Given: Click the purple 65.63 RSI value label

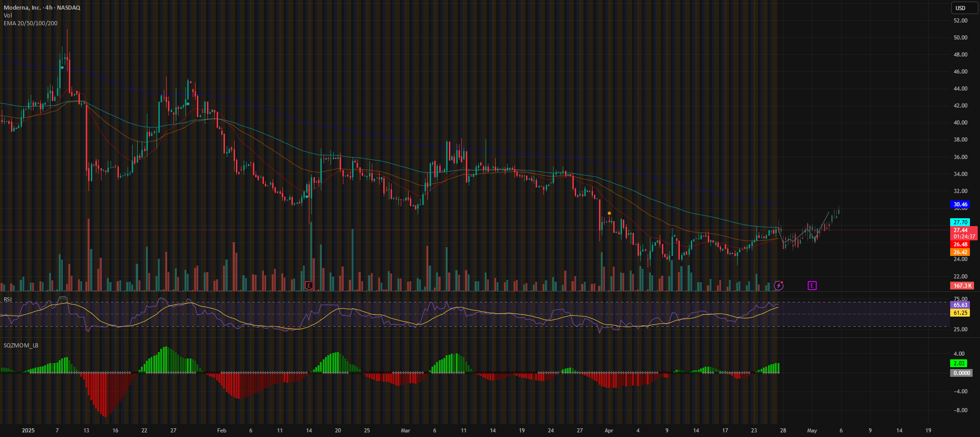Looking at the screenshot, I should pos(960,305).
